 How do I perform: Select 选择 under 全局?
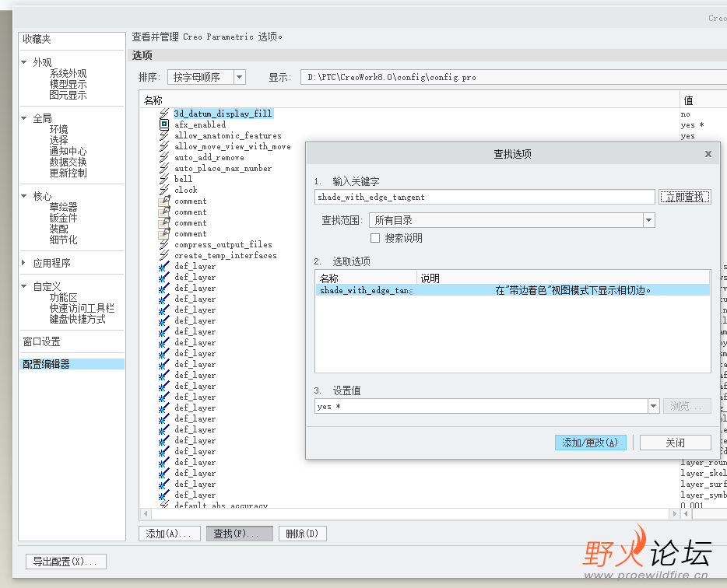[59, 140]
